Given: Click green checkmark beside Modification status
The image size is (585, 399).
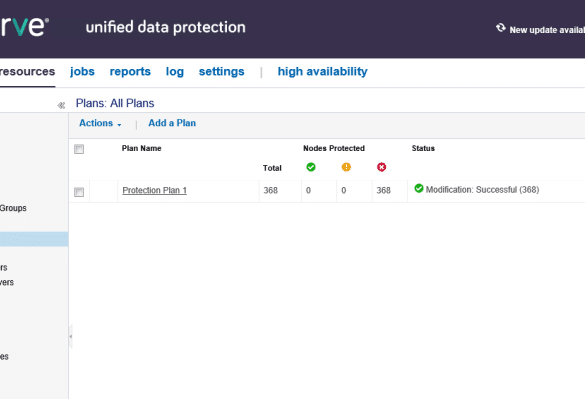Looking at the screenshot, I should tap(419, 188).
